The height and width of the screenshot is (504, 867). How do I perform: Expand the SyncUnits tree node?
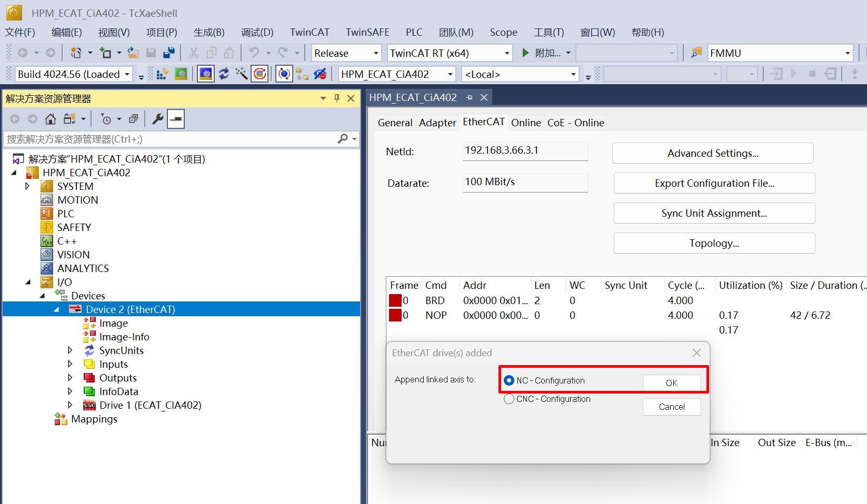point(70,350)
